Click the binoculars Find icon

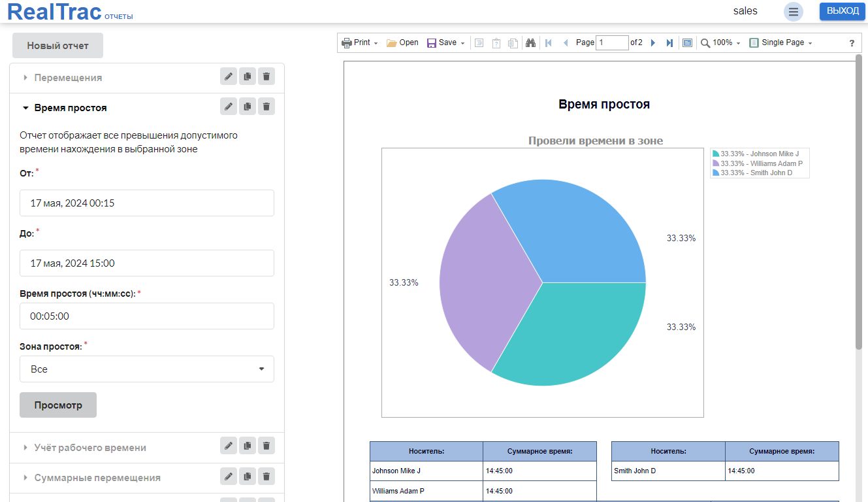point(531,42)
